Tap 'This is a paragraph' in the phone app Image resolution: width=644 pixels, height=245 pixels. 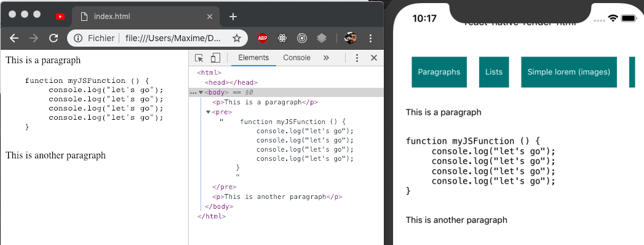443,112
